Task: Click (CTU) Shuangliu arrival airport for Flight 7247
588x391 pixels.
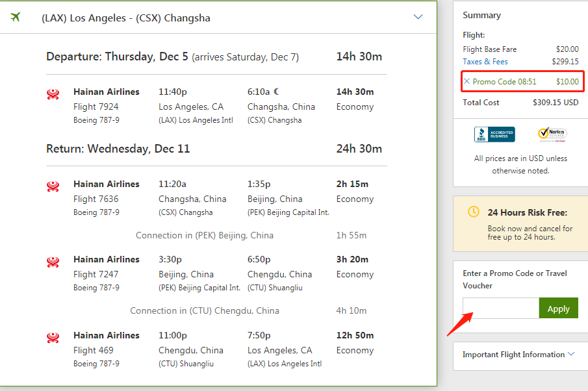Action: 275,288
